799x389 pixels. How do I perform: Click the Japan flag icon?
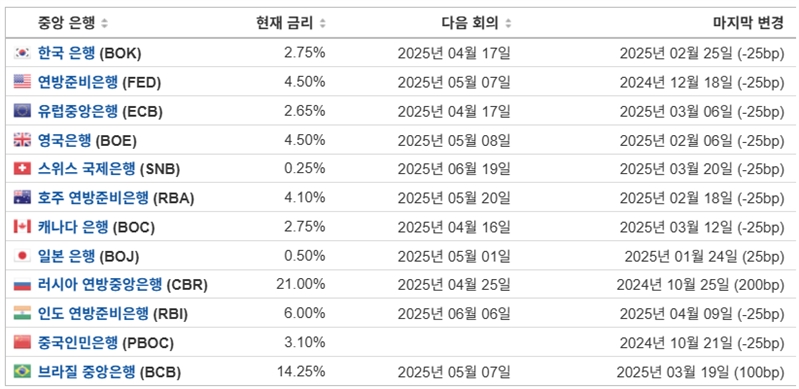click(22, 255)
